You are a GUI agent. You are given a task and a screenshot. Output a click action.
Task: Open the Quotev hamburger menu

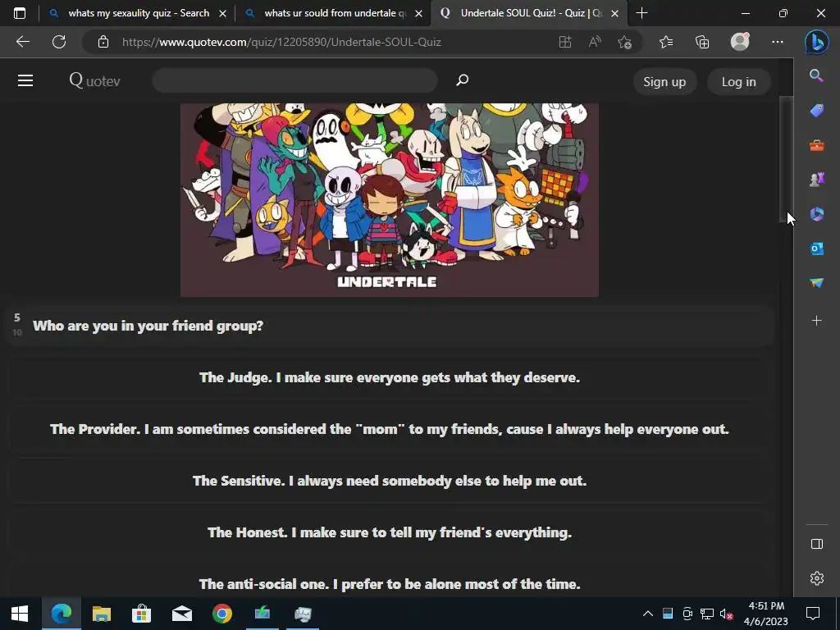pos(25,81)
